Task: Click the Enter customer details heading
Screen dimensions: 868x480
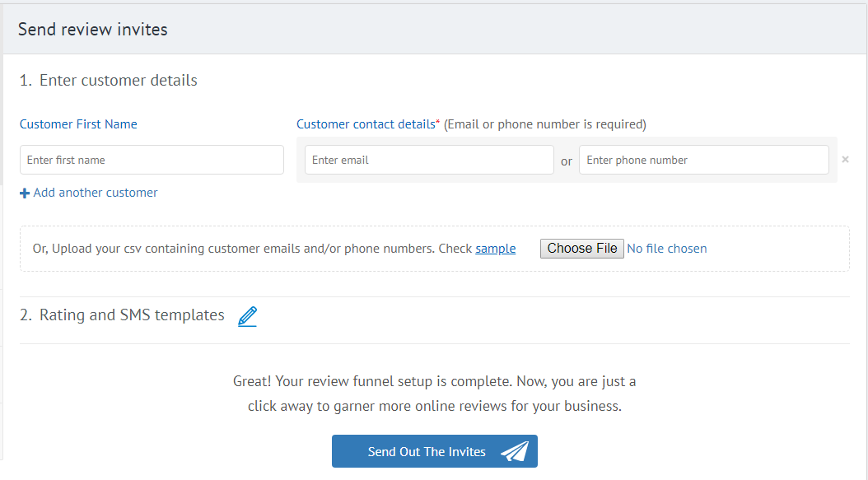Action: click(118, 81)
